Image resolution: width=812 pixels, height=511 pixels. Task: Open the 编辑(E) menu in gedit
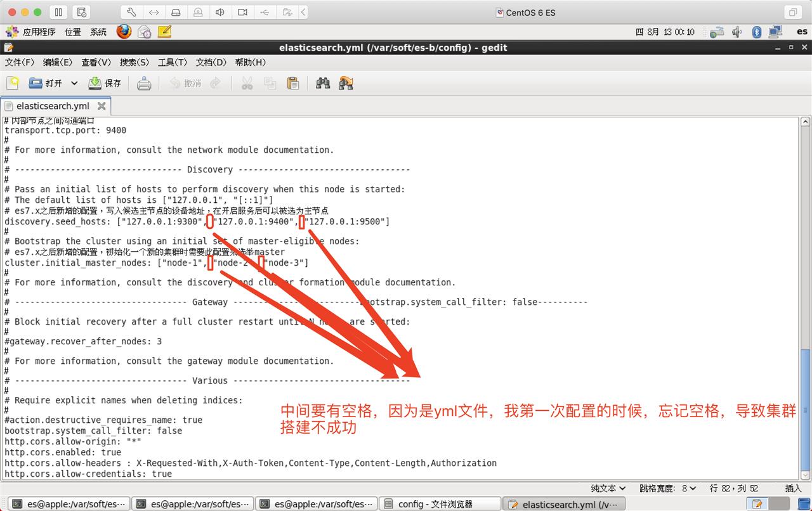[x=58, y=62]
